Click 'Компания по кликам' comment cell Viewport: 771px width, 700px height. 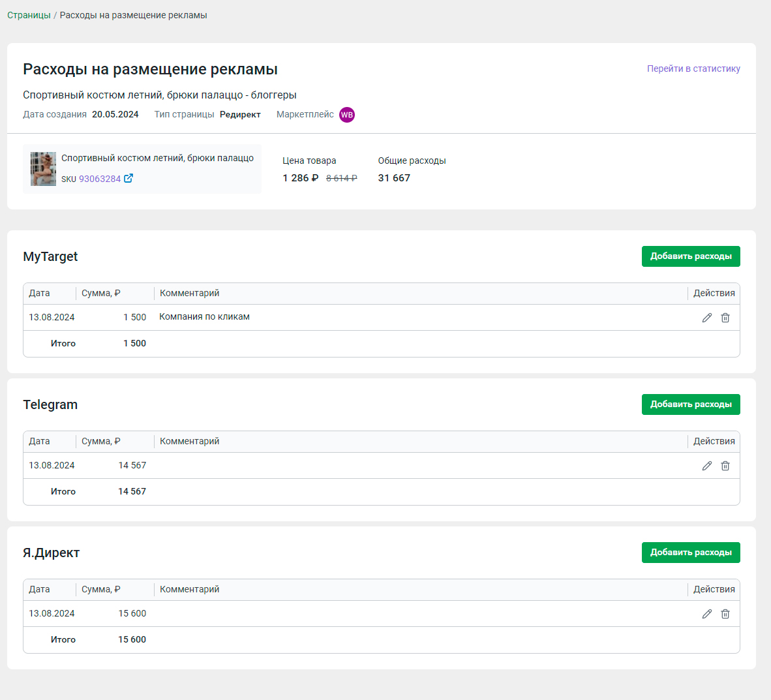click(205, 317)
